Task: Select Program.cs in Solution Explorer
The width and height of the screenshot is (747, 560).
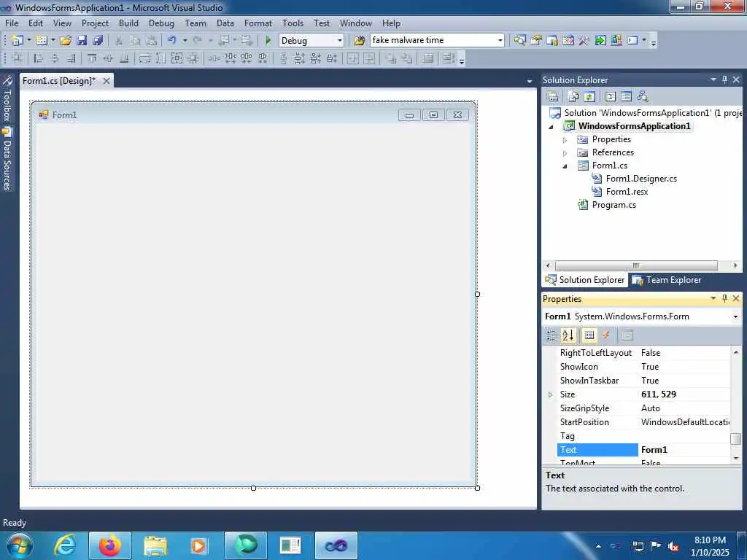Action: (x=614, y=205)
